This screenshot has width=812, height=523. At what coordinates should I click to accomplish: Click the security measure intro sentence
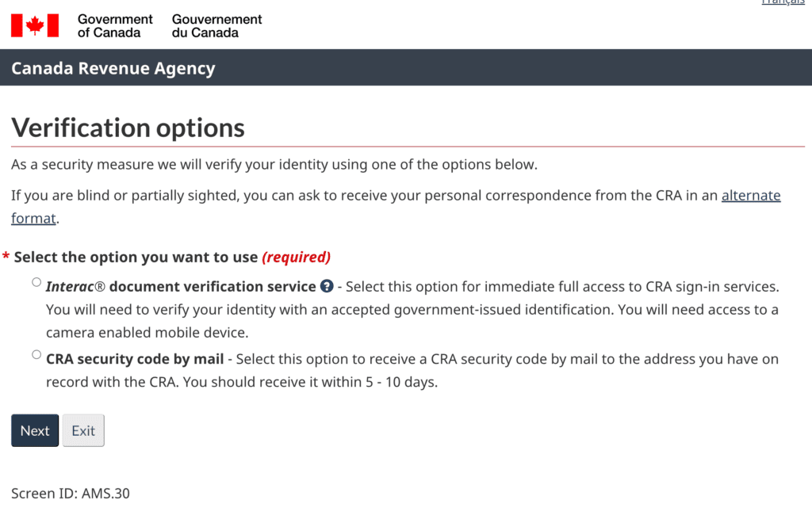click(274, 165)
